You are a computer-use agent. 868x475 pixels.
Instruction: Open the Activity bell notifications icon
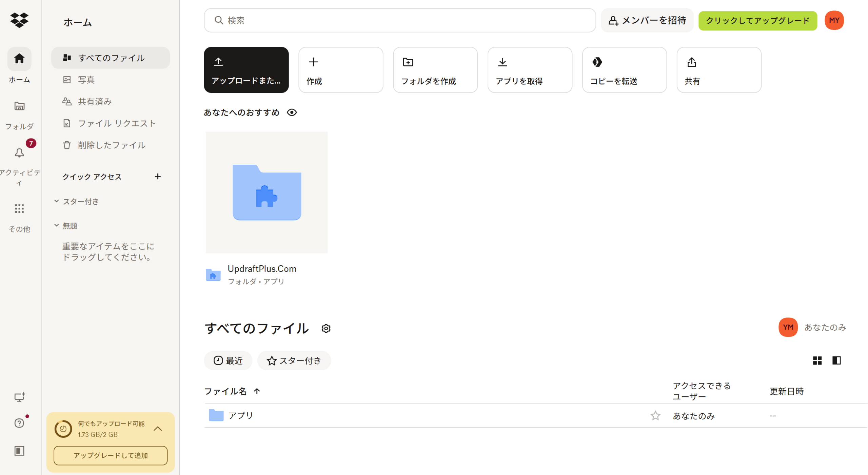19,153
